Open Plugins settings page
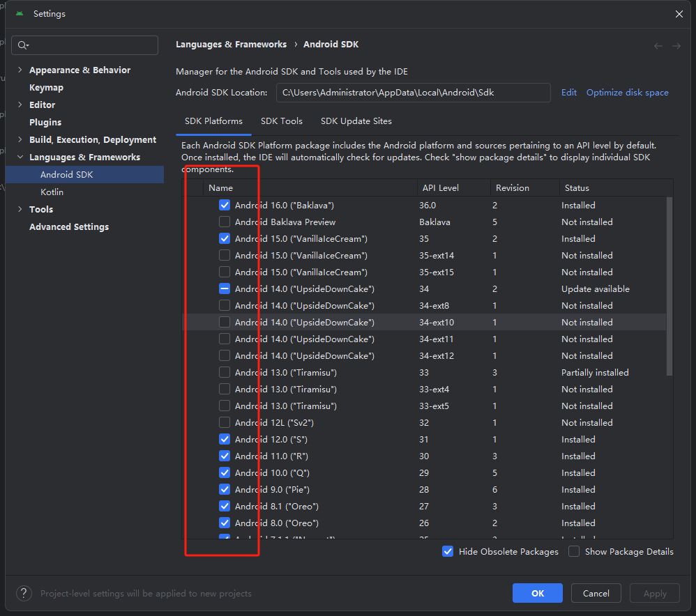 [x=45, y=122]
